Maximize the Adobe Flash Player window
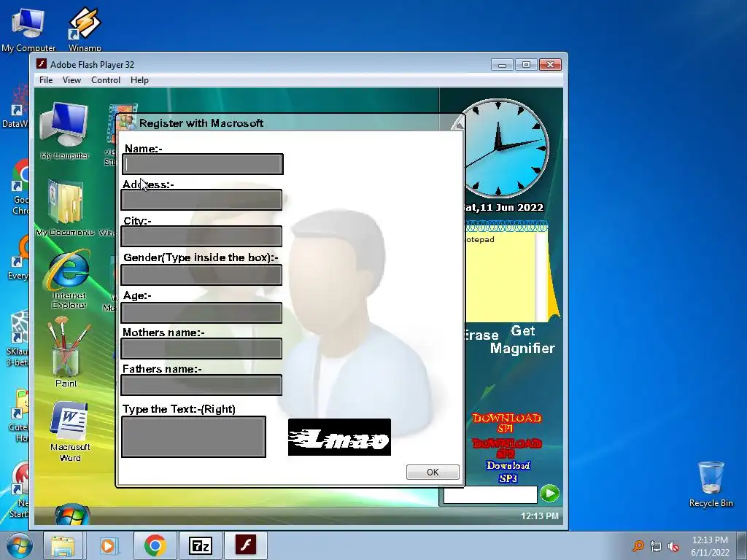 click(526, 64)
